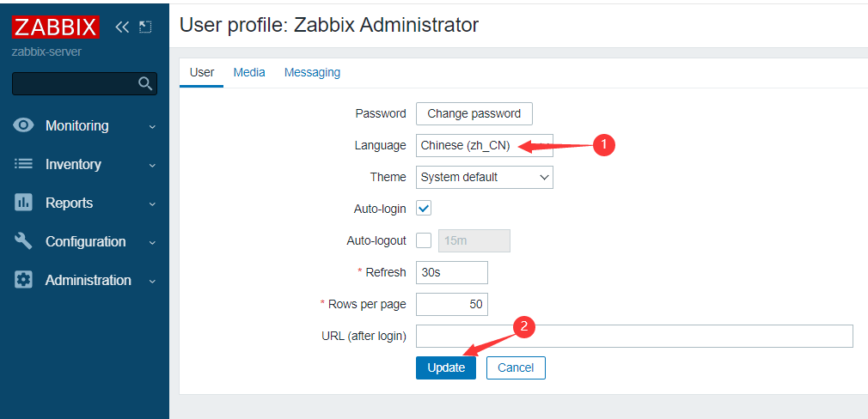Enable the Auto-logout checkbox
Image resolution: width=868 pixels, height=419 pixels.
pos(424,240)
